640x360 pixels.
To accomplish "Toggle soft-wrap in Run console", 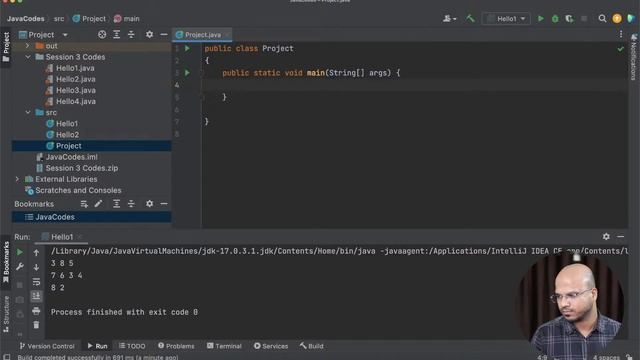I will pos(36,282).
